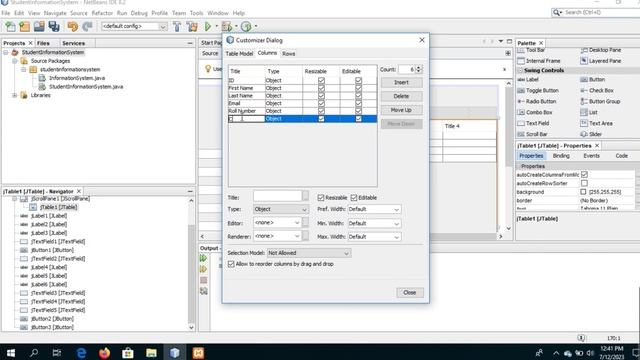Click the Clean and Build icon
Viewport: 640px width, 360px height.
coord(192,27)
